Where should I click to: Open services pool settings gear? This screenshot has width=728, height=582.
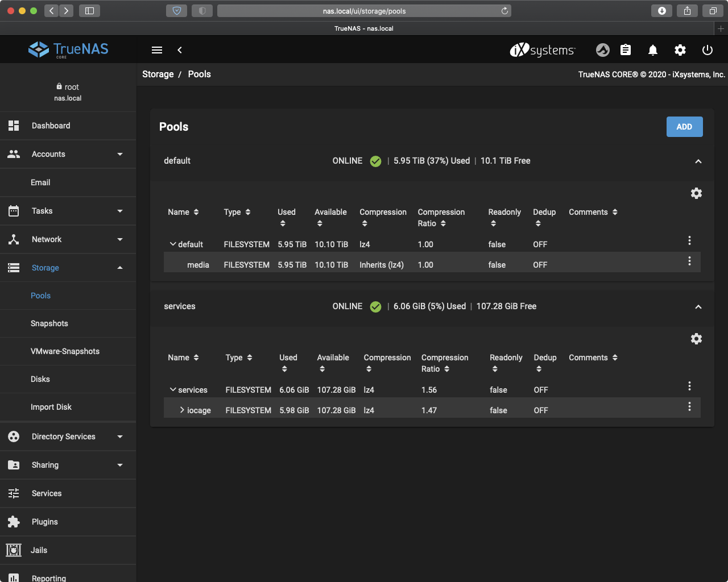tap(696, 339)
